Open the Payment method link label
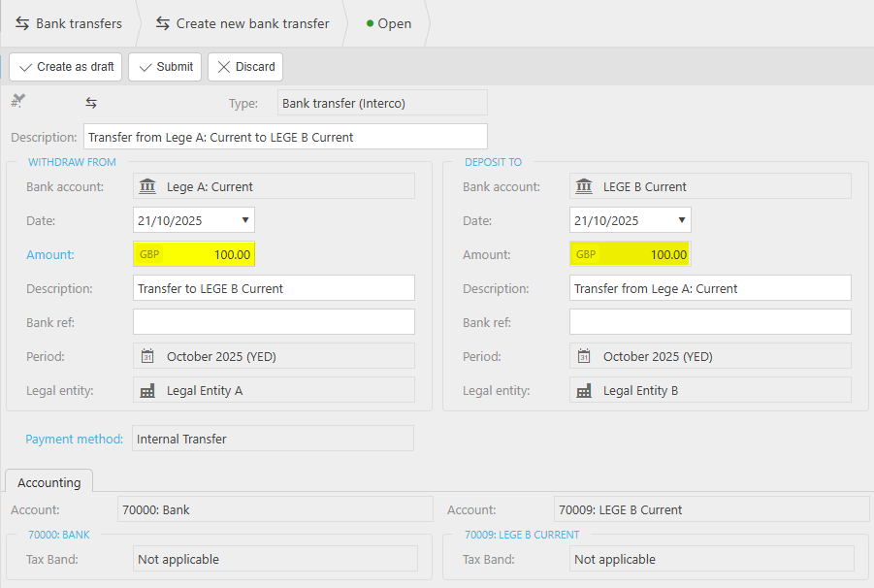The image size is (874, 588). point(74,439)
